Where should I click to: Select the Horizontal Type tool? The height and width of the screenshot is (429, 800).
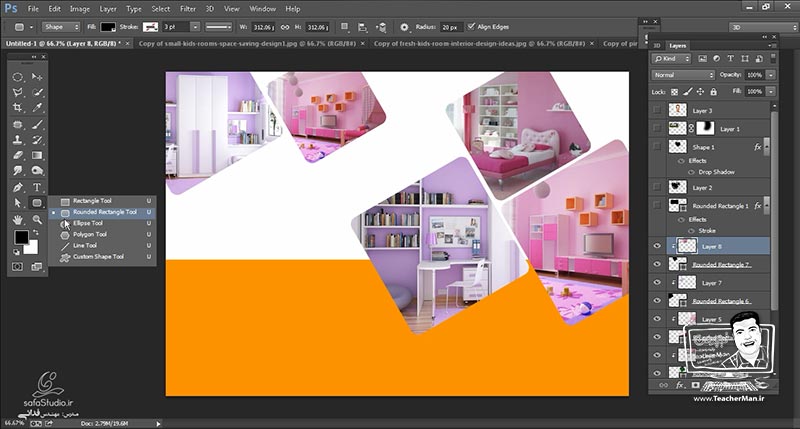tap(37, 187)
